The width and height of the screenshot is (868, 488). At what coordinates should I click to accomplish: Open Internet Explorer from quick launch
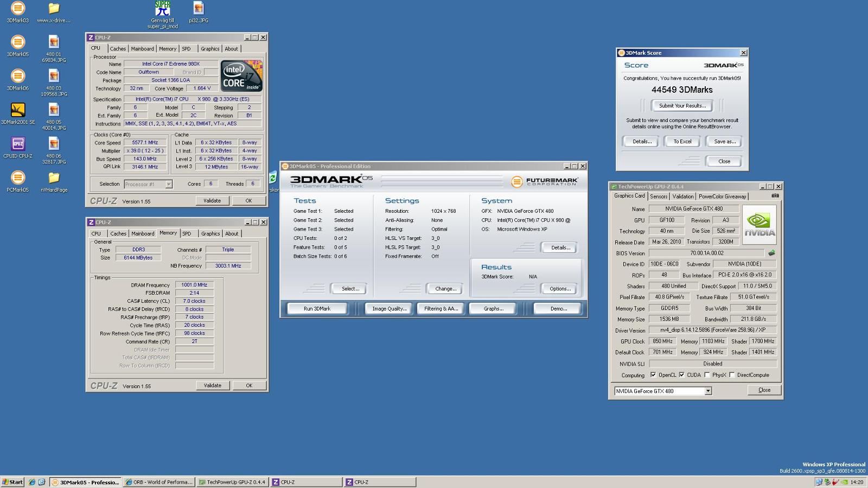(32, 482)
